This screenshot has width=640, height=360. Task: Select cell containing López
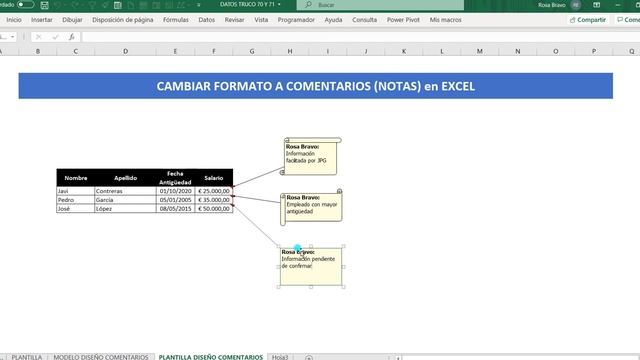pos(125,209)
